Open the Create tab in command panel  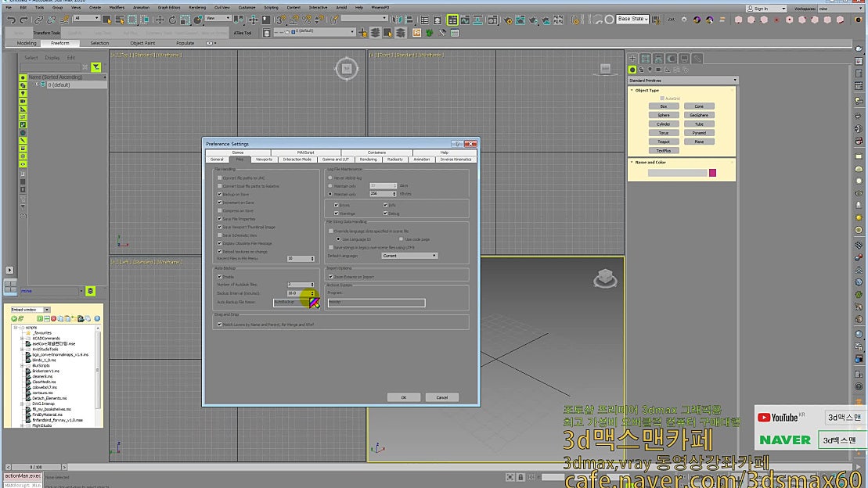[633, 59]
